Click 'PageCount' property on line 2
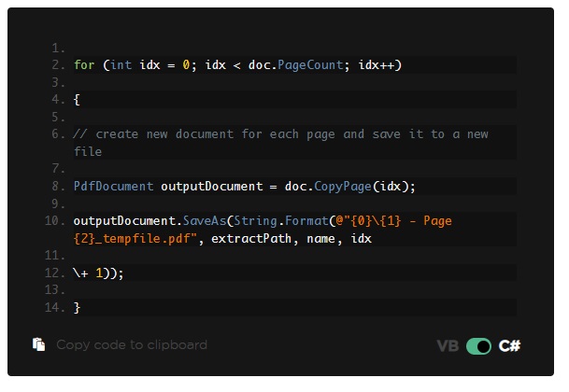The width and height of the screenshot is (569, 392). 310,65
